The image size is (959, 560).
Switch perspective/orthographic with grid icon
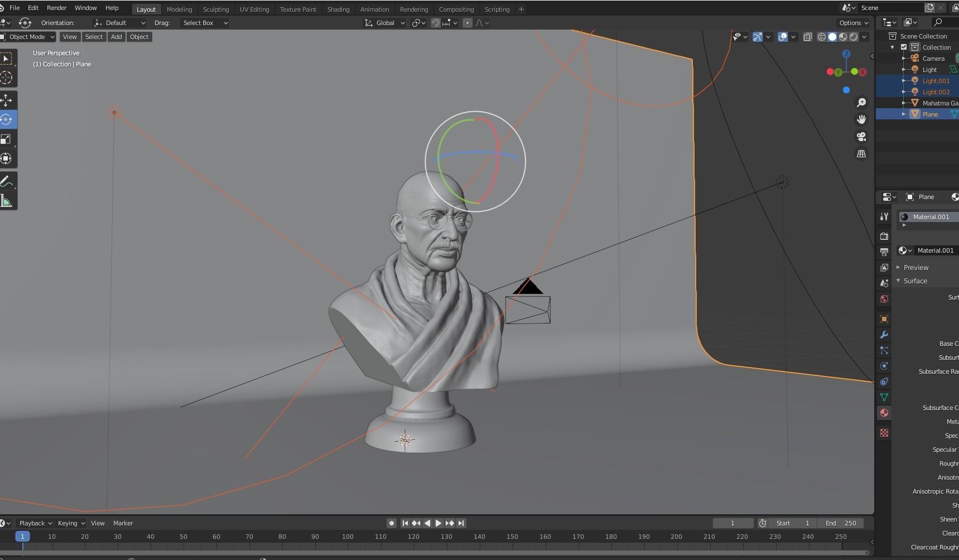(x=861, y=153)
